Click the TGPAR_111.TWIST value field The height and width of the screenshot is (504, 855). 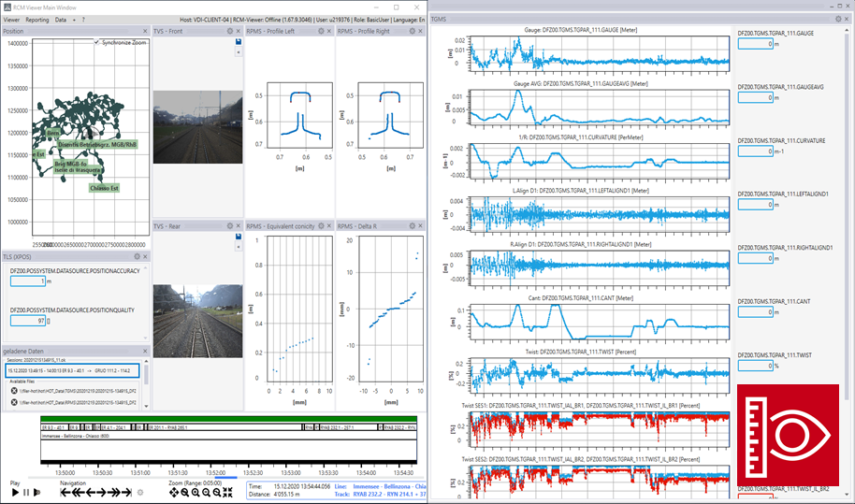[x=756, y=366]
